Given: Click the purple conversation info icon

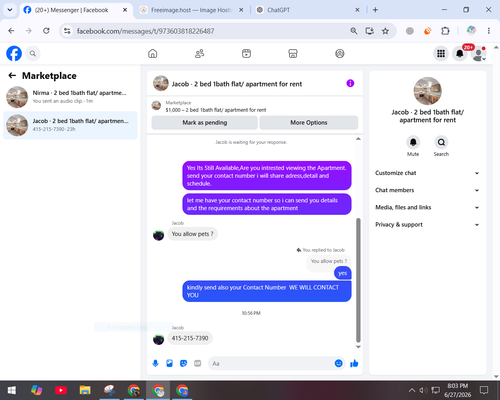Looking at the screenshot, I should coord(350,83).
